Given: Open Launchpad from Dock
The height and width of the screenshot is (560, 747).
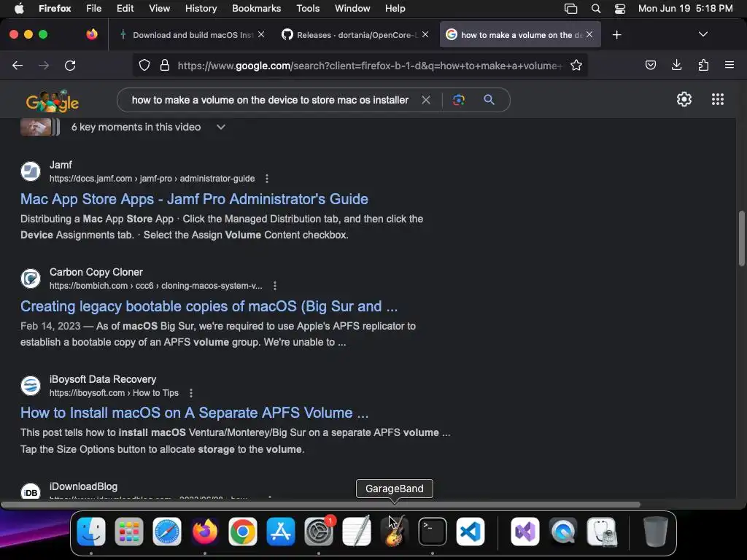Looking at the screenshot, I should pos(129,532).
